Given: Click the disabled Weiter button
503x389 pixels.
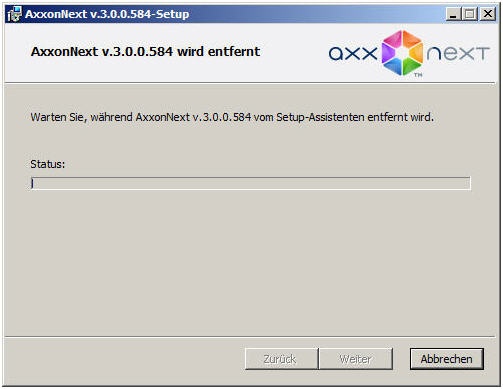Looking at the screenshot, I should (356, 359).
